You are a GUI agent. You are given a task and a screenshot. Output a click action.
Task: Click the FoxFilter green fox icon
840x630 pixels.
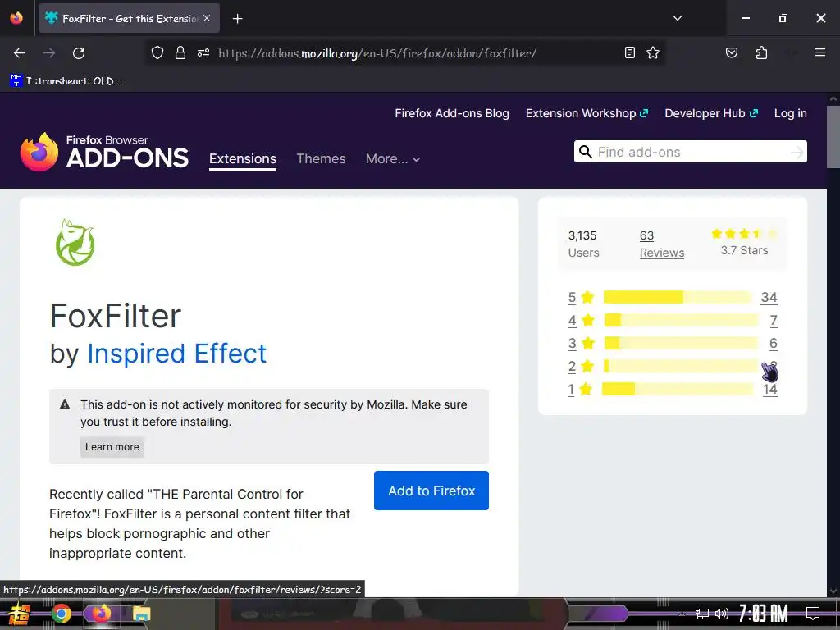[x=75, y=242]
